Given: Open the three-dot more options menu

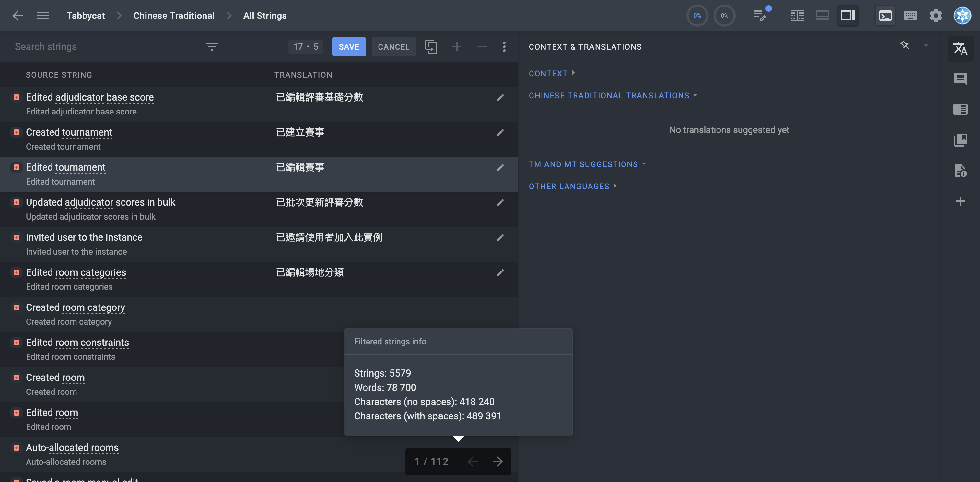Looking at the screenshot, I should point(504,46).
